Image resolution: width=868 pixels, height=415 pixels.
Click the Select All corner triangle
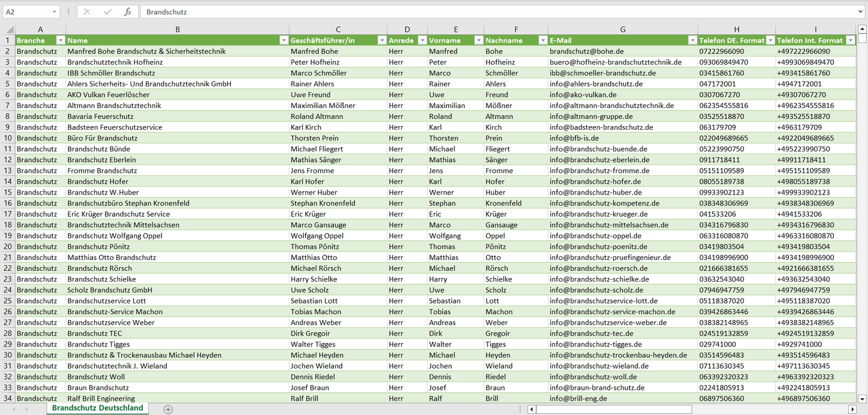pos(10,29)
